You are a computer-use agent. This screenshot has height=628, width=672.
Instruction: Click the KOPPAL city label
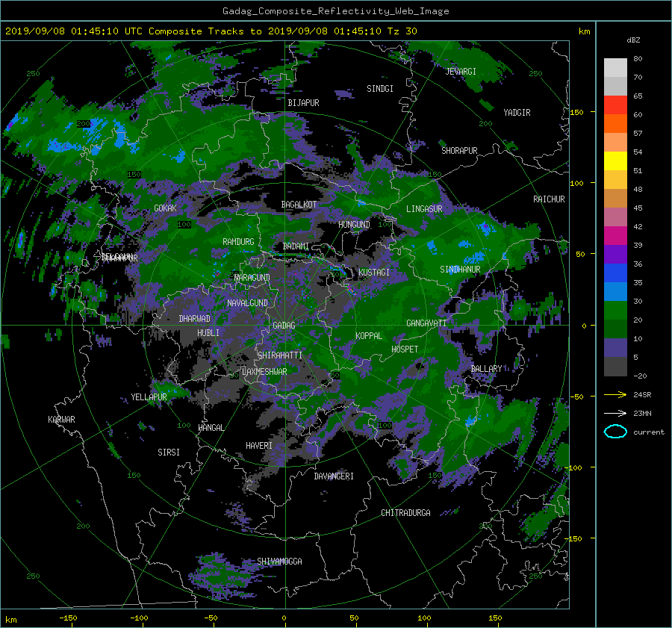click(369, 335)
